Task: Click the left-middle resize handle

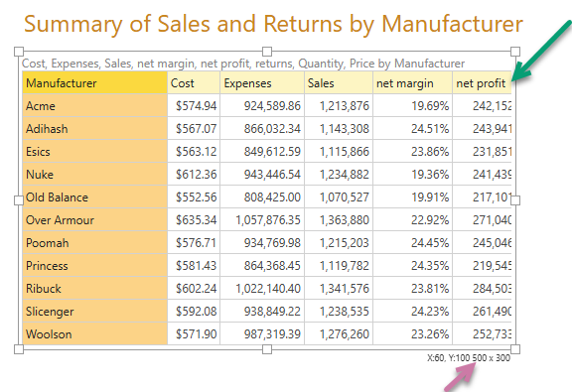Action: (x=19, y=200)
